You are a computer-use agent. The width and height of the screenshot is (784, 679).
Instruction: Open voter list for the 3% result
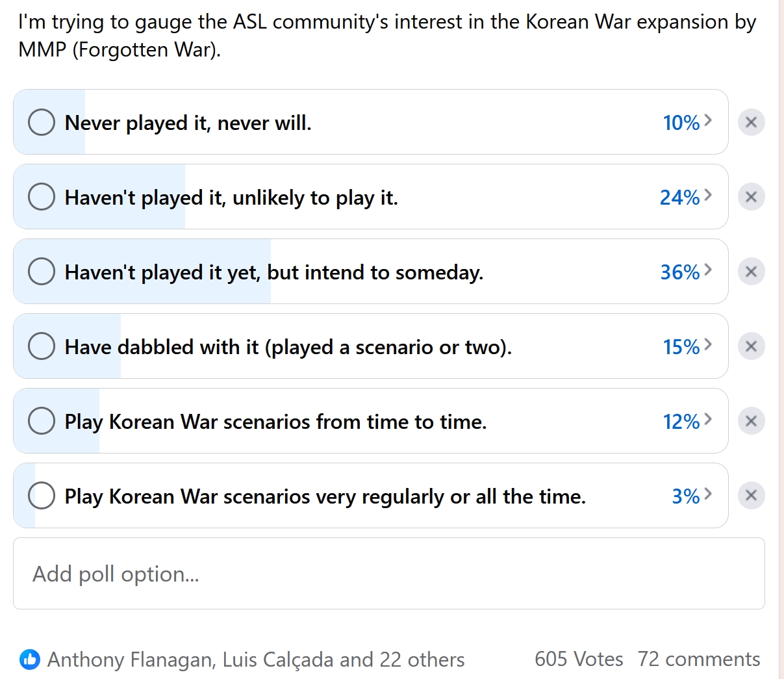coord(692,496)
